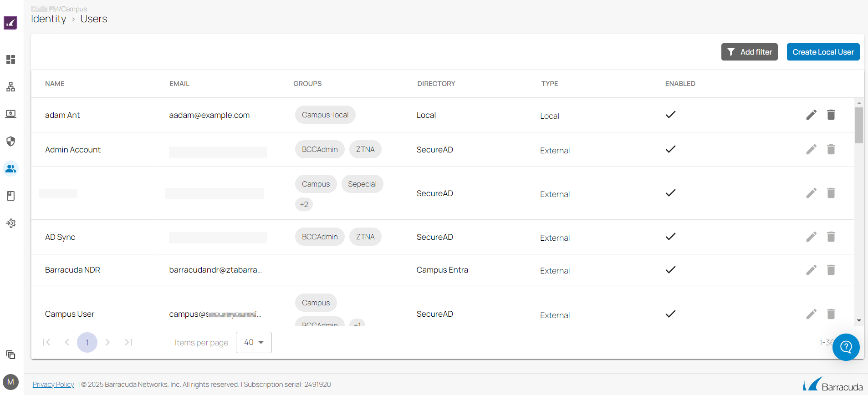The image size is (868, 395).
Task: Click the scrollbar down arrow
Action: [x=859, y=321]
